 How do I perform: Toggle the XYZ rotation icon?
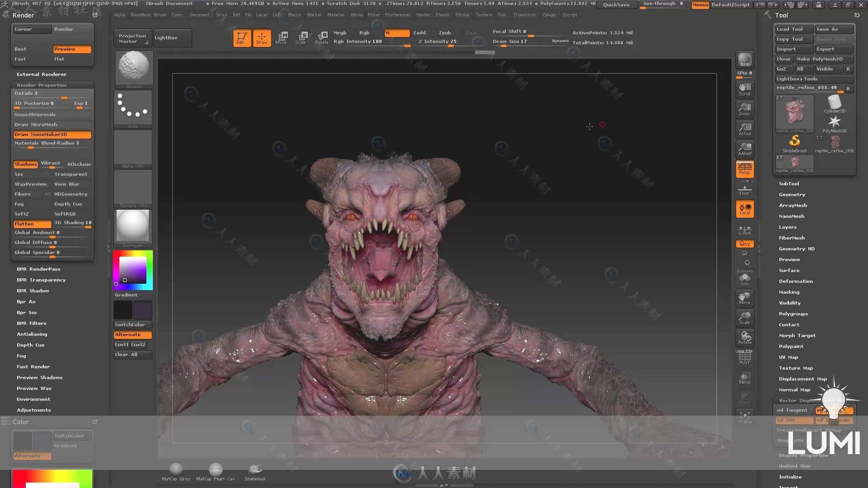(x=745, y=244)
